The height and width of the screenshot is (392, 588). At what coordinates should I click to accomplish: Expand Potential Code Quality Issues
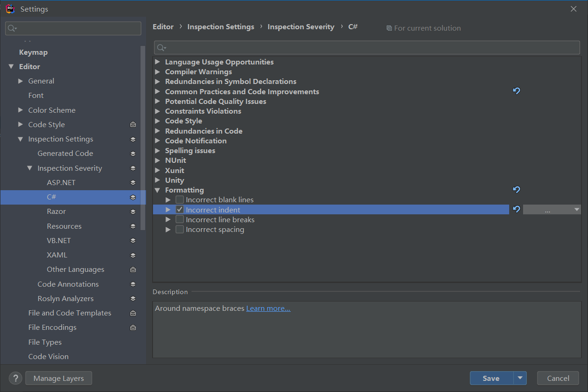tap(158, 101)
